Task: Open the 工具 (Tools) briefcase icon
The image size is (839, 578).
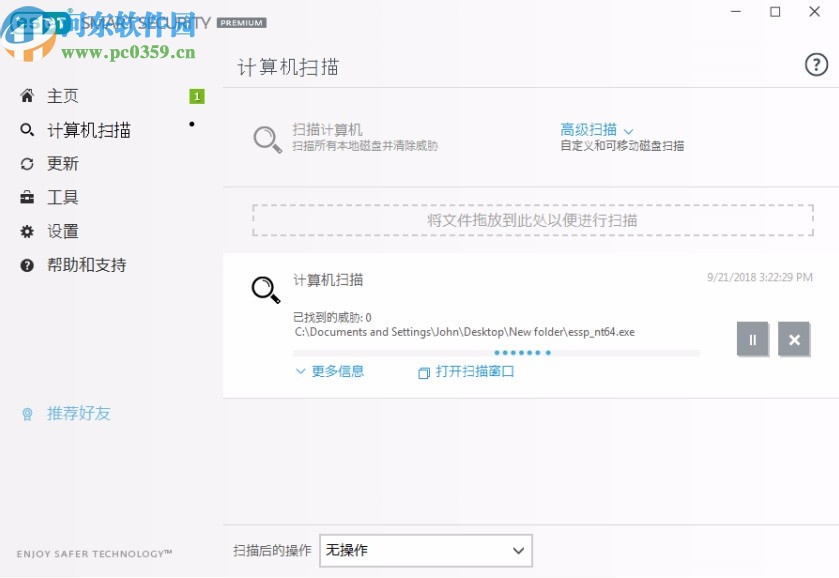Action: click(x=28, y=197)
